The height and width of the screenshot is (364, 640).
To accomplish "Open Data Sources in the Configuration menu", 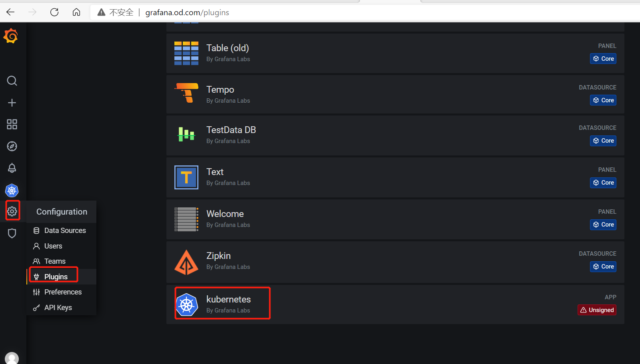I will [62, 231].
